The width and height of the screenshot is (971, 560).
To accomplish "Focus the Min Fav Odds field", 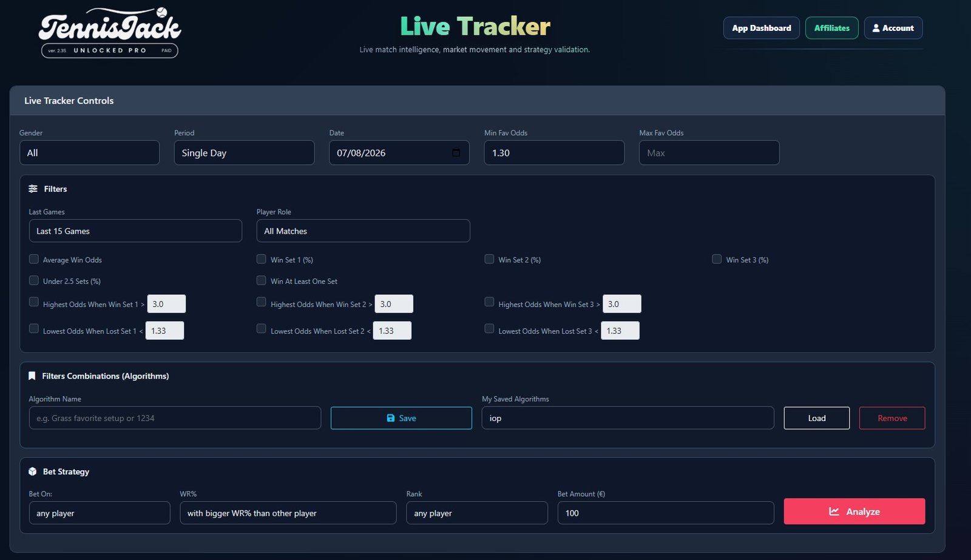I will pos(554,153).
